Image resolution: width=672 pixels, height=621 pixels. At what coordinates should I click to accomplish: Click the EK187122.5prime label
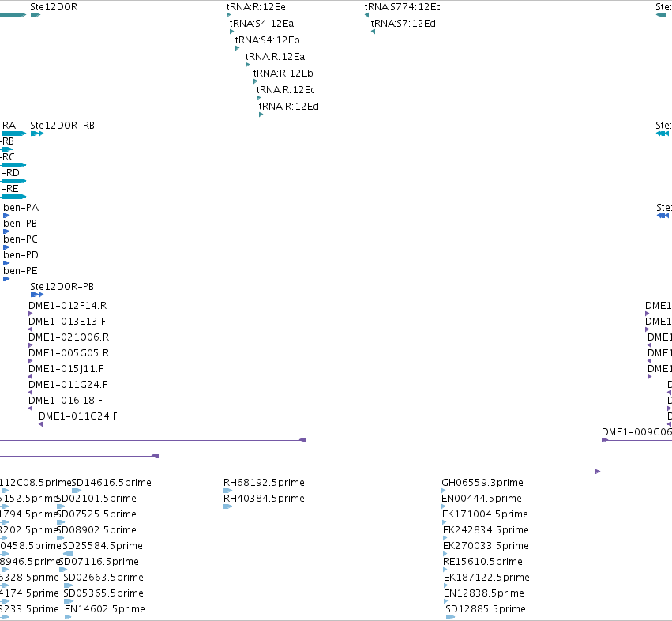(x=487, y=578)
